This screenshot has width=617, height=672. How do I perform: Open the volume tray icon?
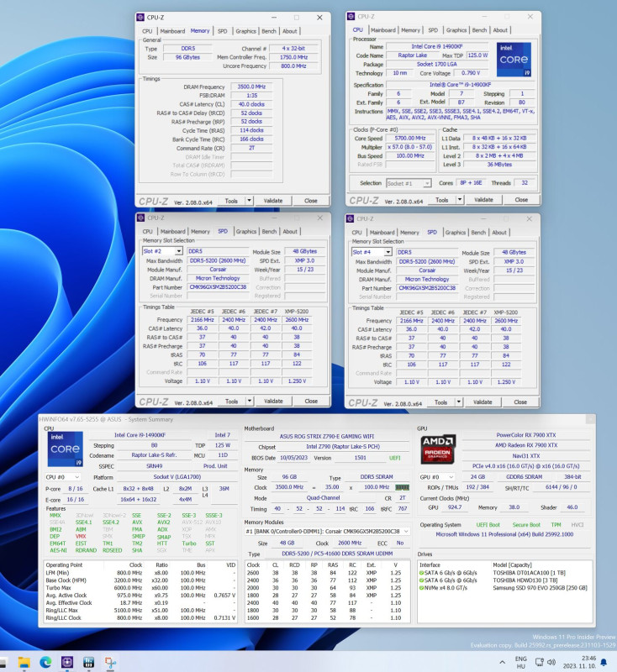[x=551, y=662]
